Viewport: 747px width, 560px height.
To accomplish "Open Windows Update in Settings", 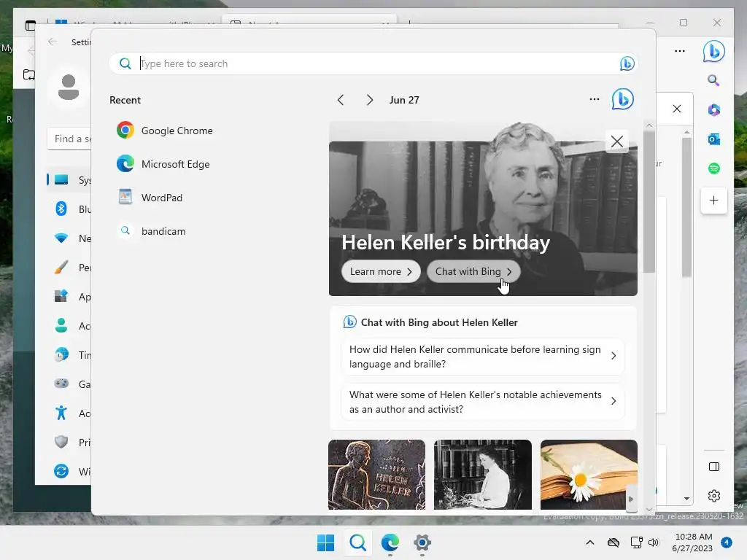I will click(71, 472).
